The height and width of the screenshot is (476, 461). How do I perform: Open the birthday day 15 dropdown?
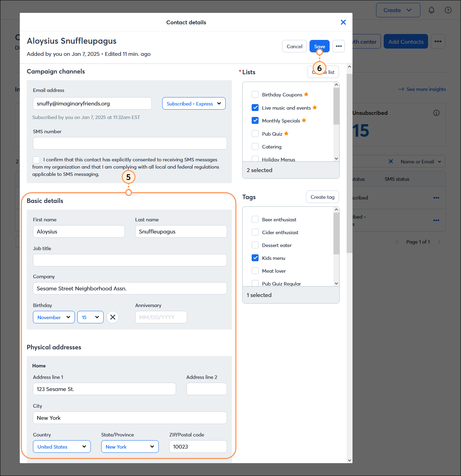pos(90,317)
